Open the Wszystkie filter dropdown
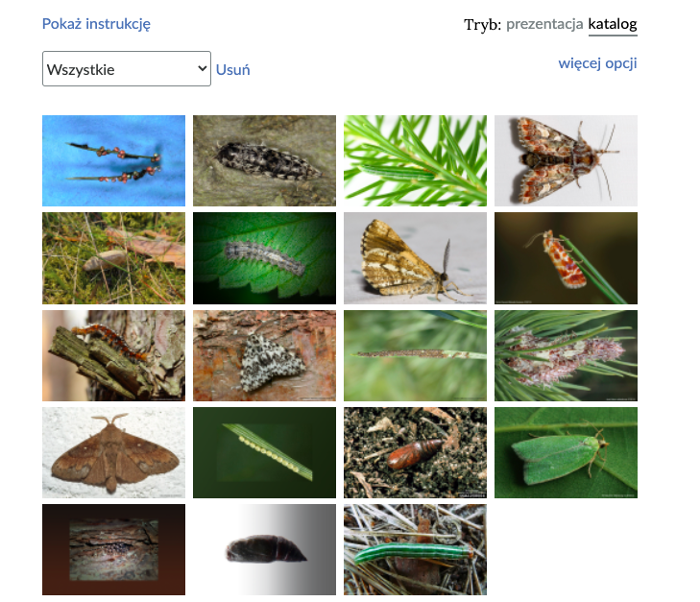The height and width of the screenshot is (602, 700). pos(127,69)
